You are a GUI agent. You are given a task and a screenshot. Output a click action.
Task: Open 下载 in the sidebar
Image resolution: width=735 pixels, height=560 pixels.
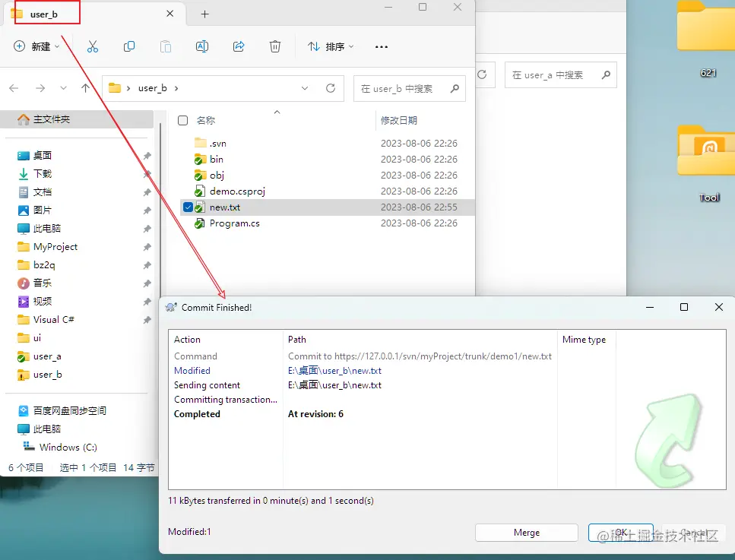click(x=43, y=173)
